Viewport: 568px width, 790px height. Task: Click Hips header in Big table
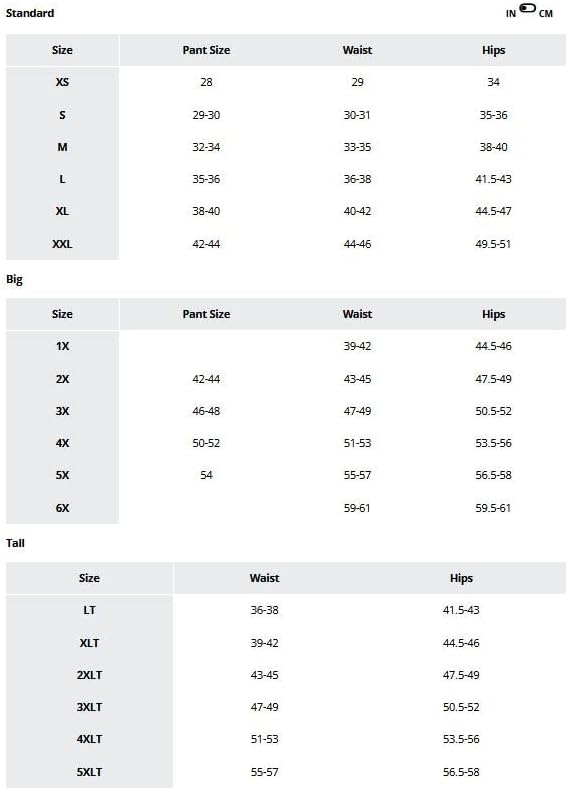point(493,314)
